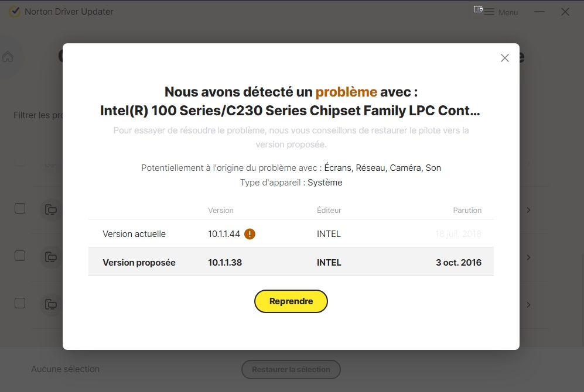
Task: Click orange warning icon beside version 10.1.1.44
Action: 250,234
